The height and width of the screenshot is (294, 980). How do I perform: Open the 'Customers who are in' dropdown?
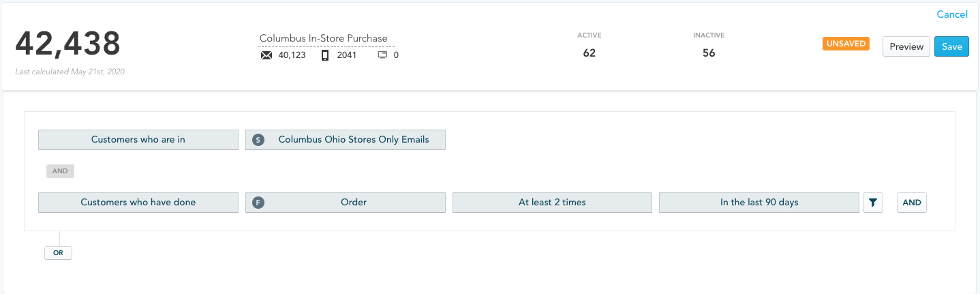[x=138, y=140]
